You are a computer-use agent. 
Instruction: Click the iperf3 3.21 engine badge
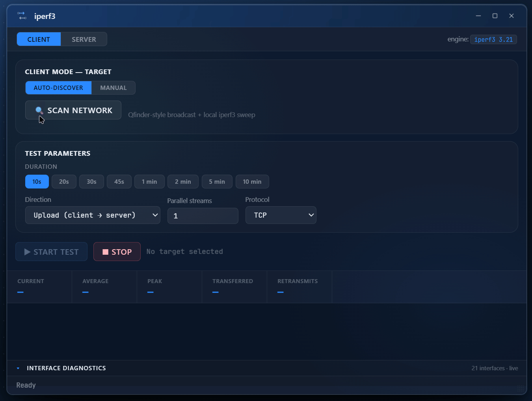[x=493, y=39]
